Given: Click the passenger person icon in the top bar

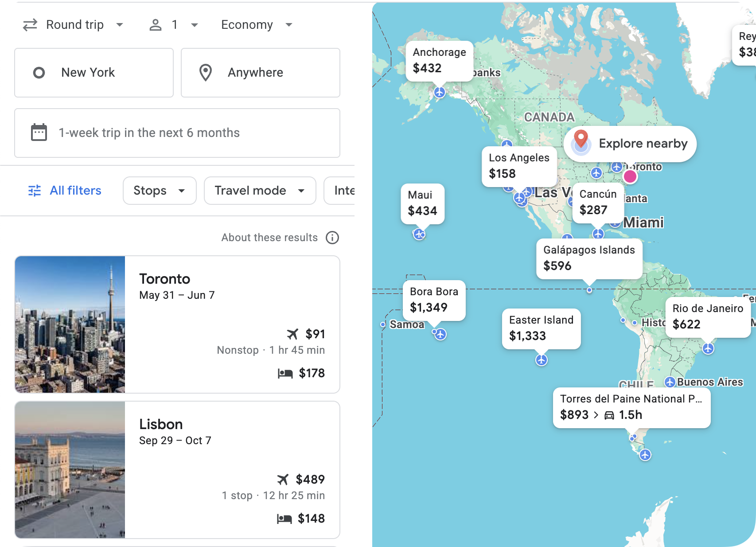Looking at the screenshot, I should (x=156, y=24).
